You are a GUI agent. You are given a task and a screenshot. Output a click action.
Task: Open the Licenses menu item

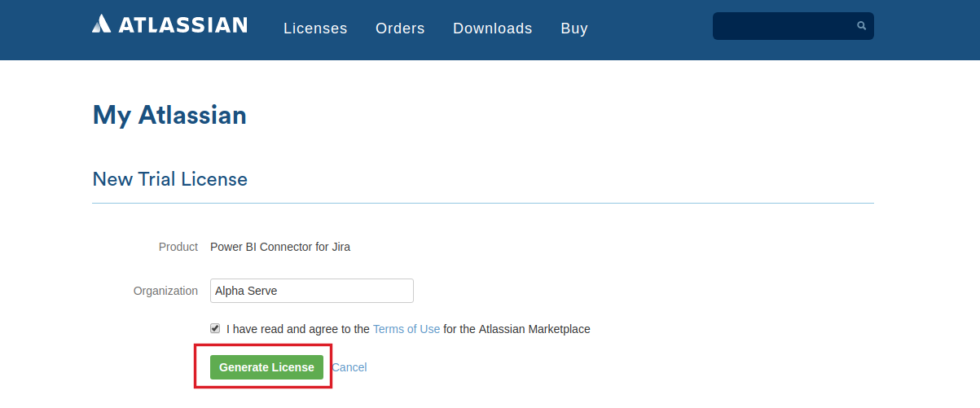pyautogui.click(x=315, y=29)
